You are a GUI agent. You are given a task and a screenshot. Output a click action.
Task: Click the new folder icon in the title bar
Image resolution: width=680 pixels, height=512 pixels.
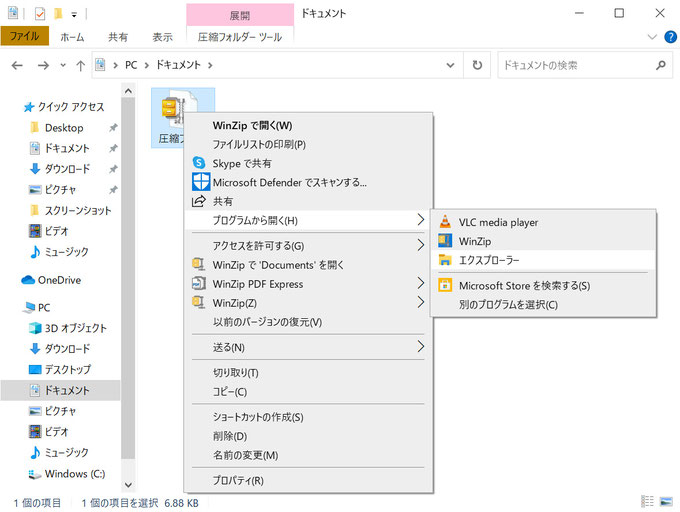[58, 14]
